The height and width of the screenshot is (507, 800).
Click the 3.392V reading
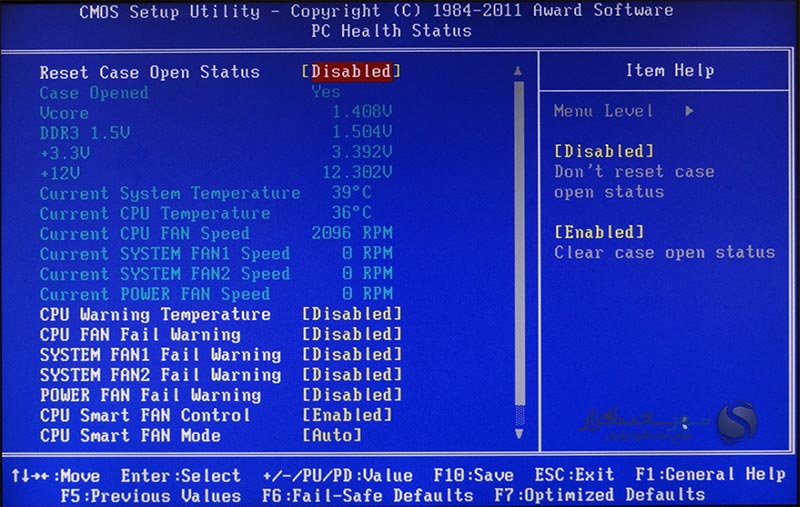coord(362,152)
